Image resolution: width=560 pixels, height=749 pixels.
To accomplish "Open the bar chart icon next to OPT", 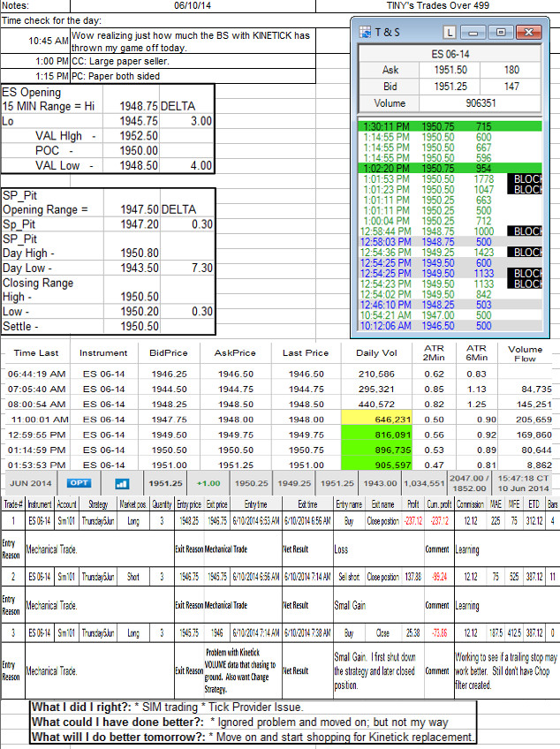I will [x=122, y=483].
